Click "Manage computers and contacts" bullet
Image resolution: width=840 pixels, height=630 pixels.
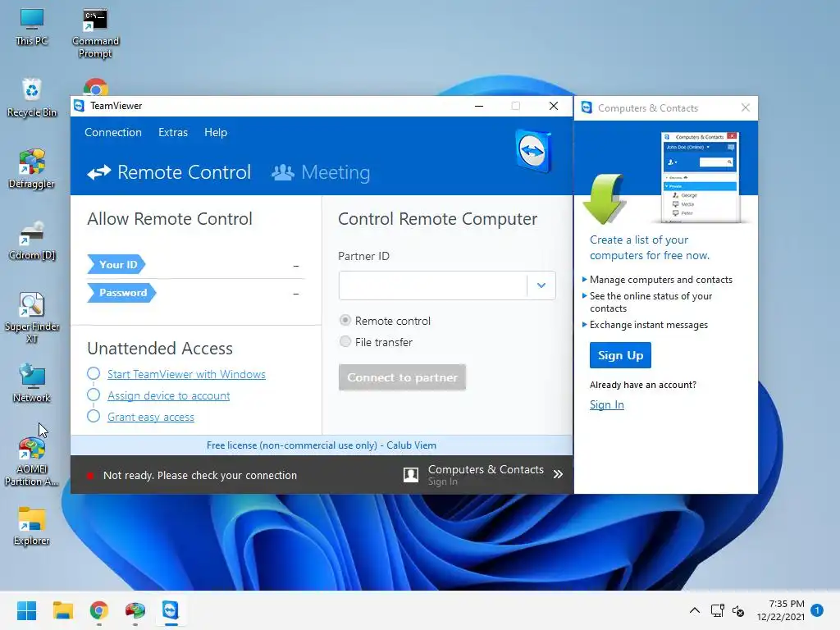click(x=660, y=280)
